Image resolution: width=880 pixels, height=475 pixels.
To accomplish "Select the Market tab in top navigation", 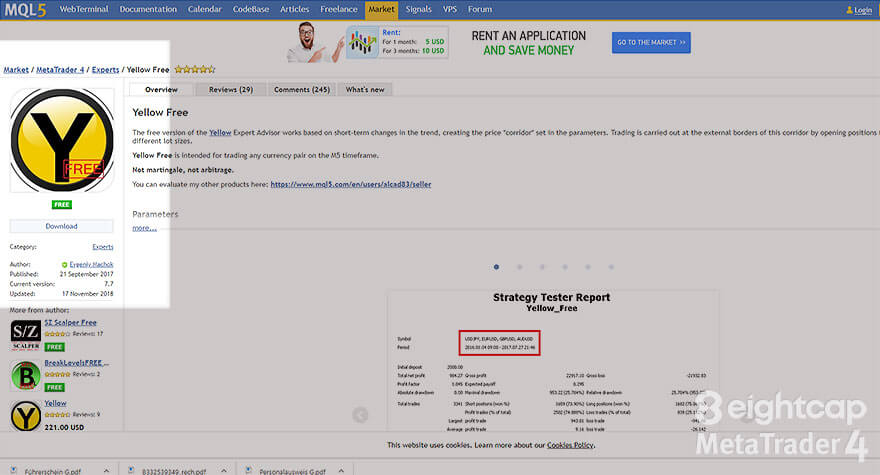I will (382, 10).
